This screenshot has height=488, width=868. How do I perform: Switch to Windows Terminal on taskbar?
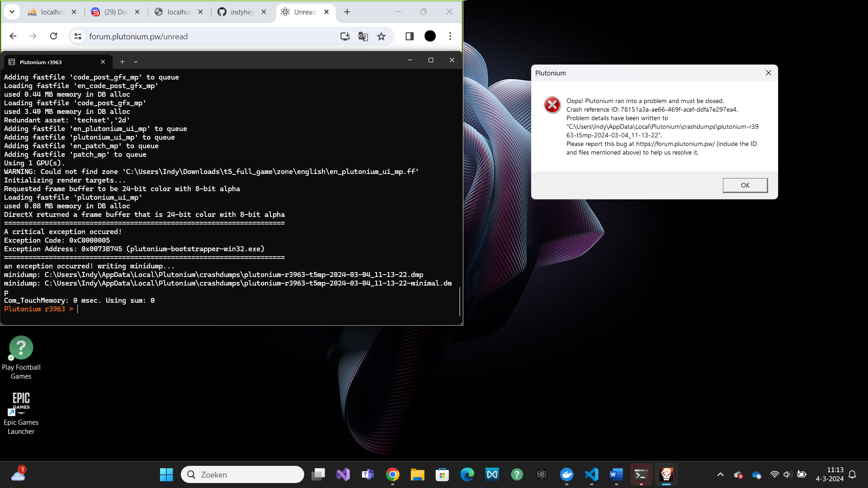tap(641, 474)
